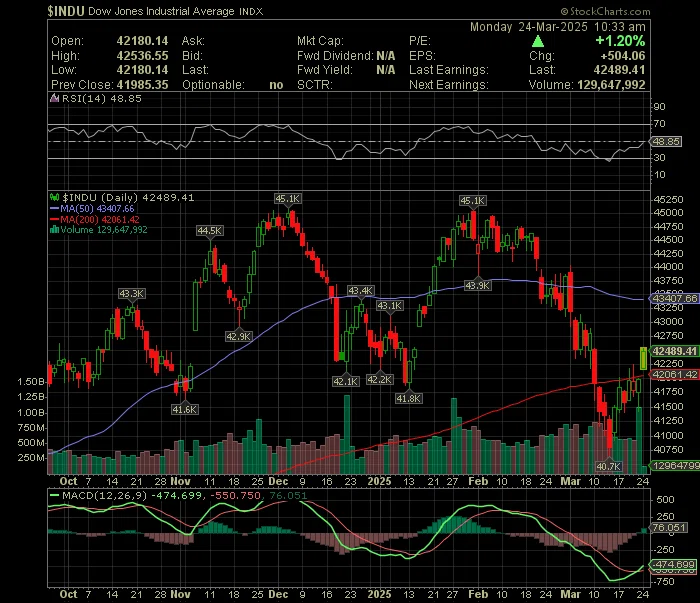Click the 42.2K low annotation
The height and width of the screenshot is (603, 700).
click(380, 380)
